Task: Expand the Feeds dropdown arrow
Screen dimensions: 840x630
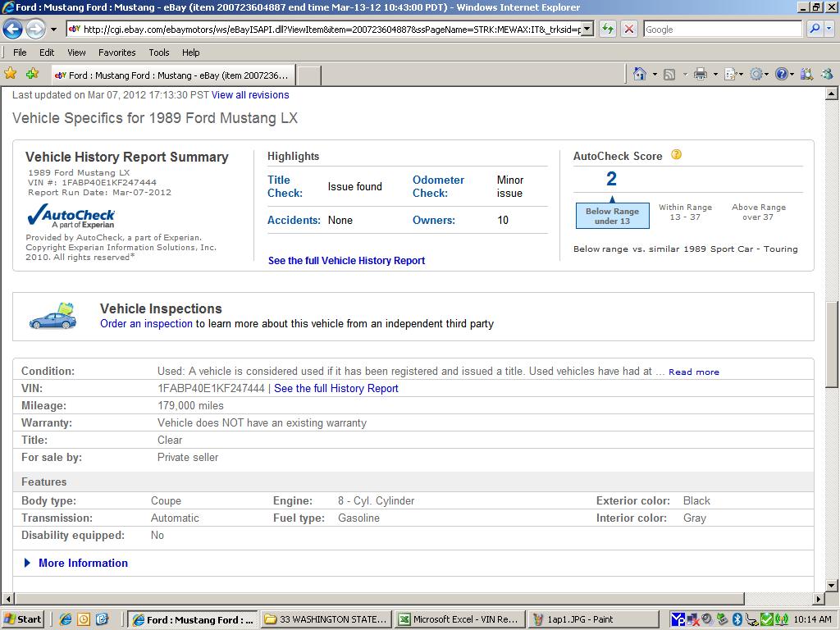Action: (685, 75)
